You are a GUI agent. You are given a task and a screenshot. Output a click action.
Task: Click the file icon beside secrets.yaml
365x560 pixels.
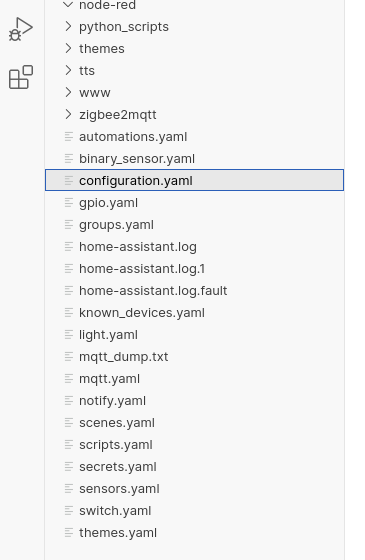[x=69, y=466]
